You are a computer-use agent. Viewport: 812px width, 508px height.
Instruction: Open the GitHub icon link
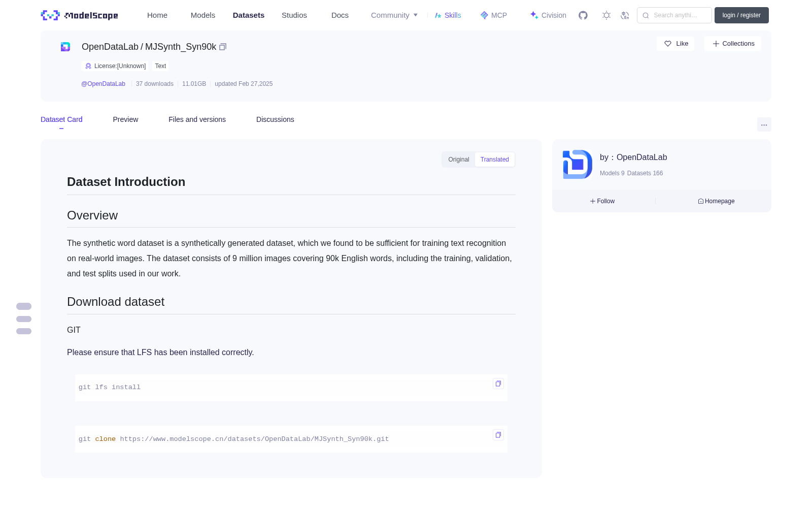point(583,15)
